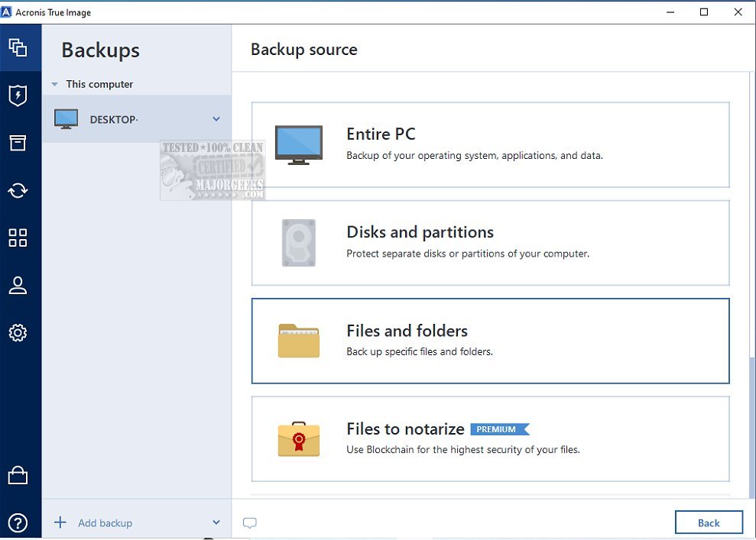This screenshot has height=540, width=756.
Task: Click 'Back up specific files and folders.' text
Action: click(420, 351)
